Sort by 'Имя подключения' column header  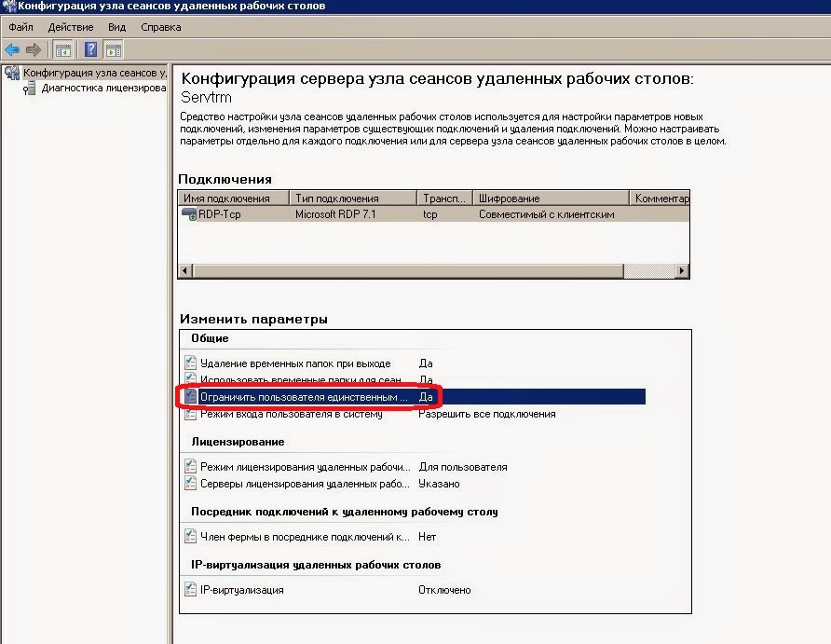233,199
